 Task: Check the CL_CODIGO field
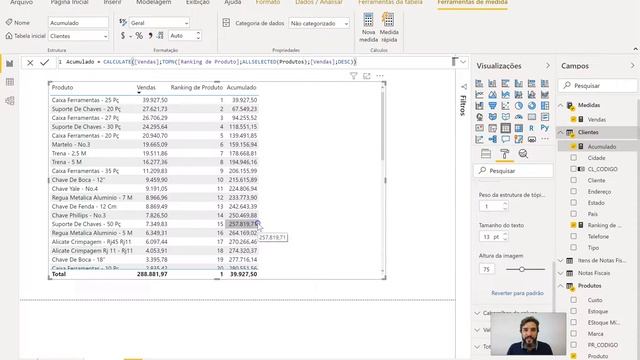(573, 169)
